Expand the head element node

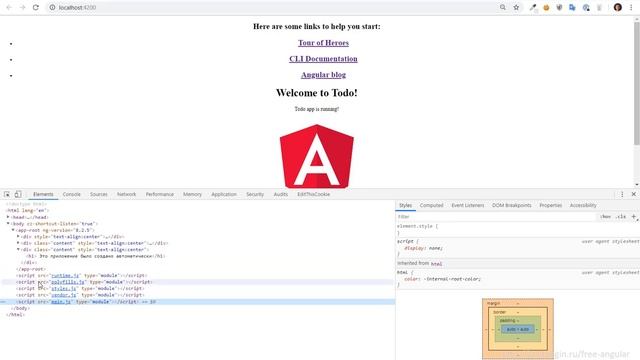(x=8, y=217)
